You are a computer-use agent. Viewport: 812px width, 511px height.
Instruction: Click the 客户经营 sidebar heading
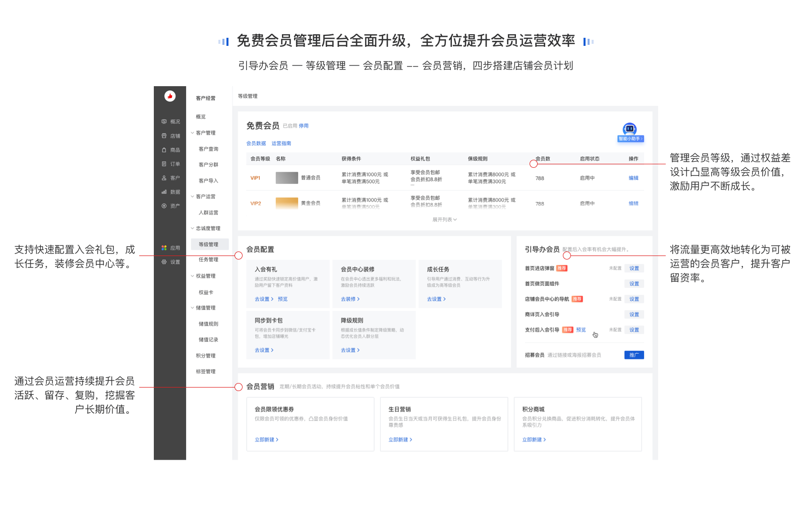click(x=206, y=98)
